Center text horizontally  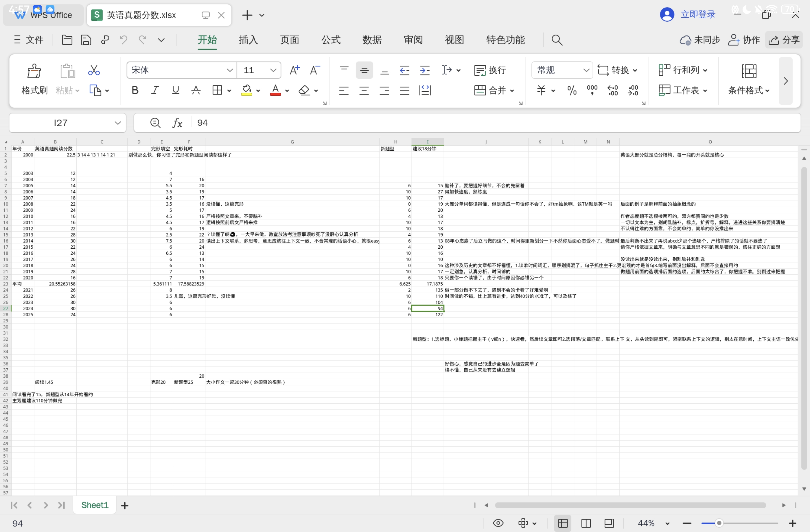pyautogui.click(x=364, y=90)
